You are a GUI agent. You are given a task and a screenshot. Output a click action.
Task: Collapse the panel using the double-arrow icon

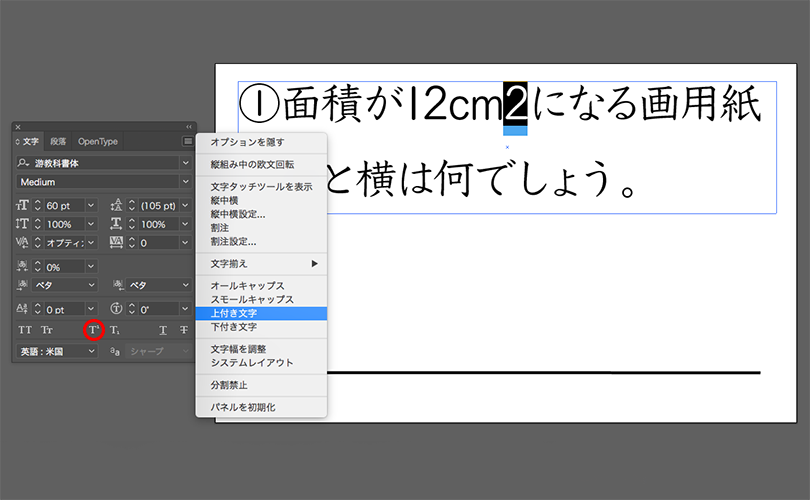tap(189, 127)
